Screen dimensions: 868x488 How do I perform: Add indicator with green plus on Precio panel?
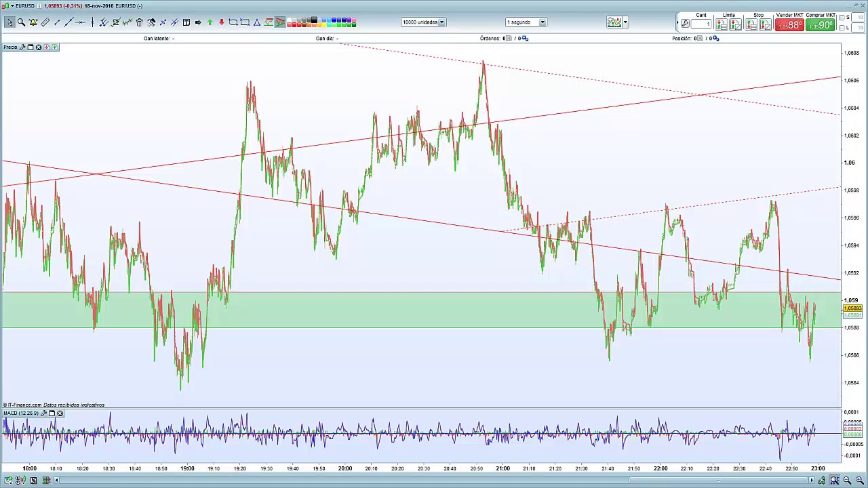(54, 47)
